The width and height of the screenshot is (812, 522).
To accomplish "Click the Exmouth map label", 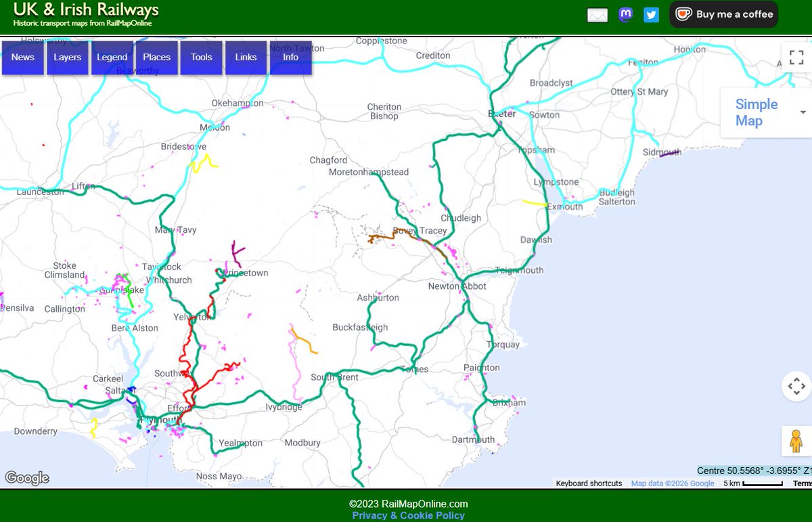I will (564, 206).
